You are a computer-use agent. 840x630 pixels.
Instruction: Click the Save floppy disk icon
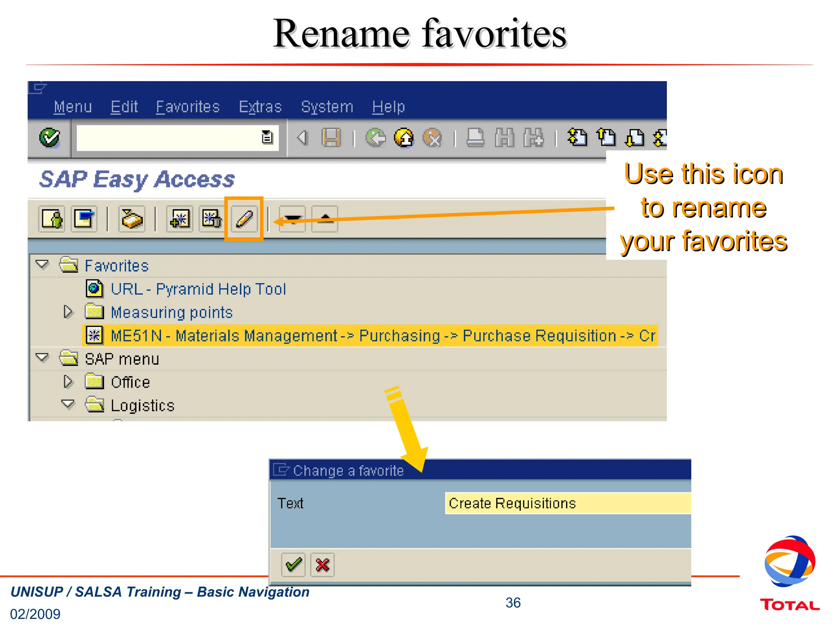click(x=331, y=137)
